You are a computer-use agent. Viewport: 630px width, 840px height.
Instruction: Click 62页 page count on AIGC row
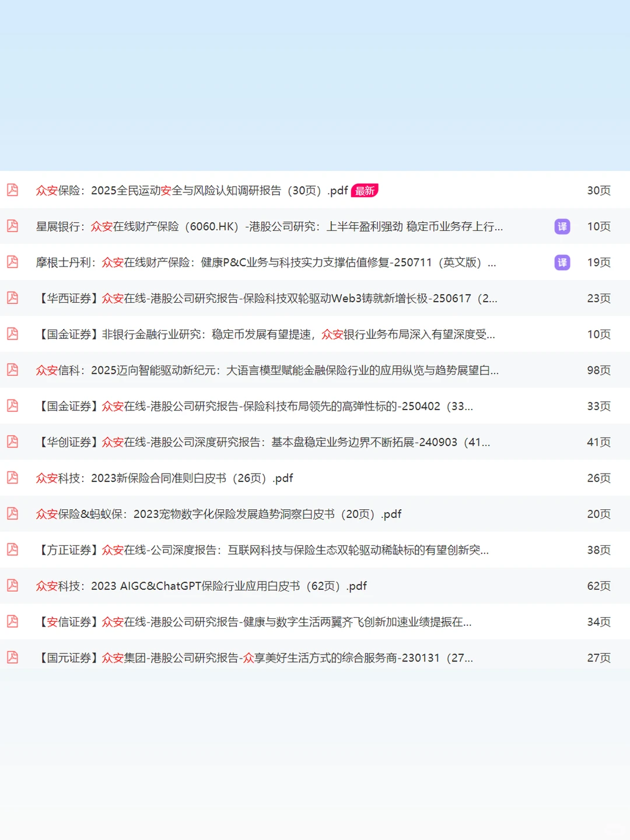coord(598,586)
